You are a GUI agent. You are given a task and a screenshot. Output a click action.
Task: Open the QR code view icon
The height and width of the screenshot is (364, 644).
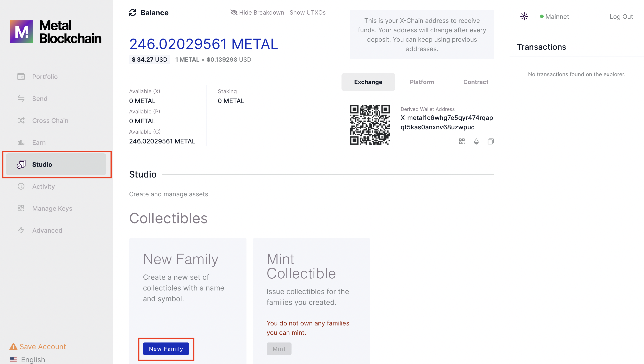tap(462, 141)
